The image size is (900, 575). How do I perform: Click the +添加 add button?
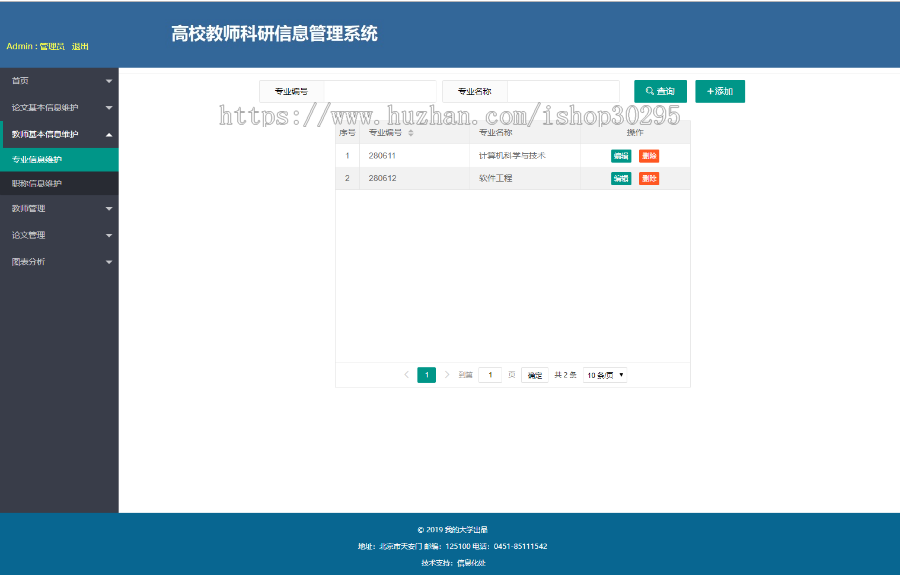[720, 91]
